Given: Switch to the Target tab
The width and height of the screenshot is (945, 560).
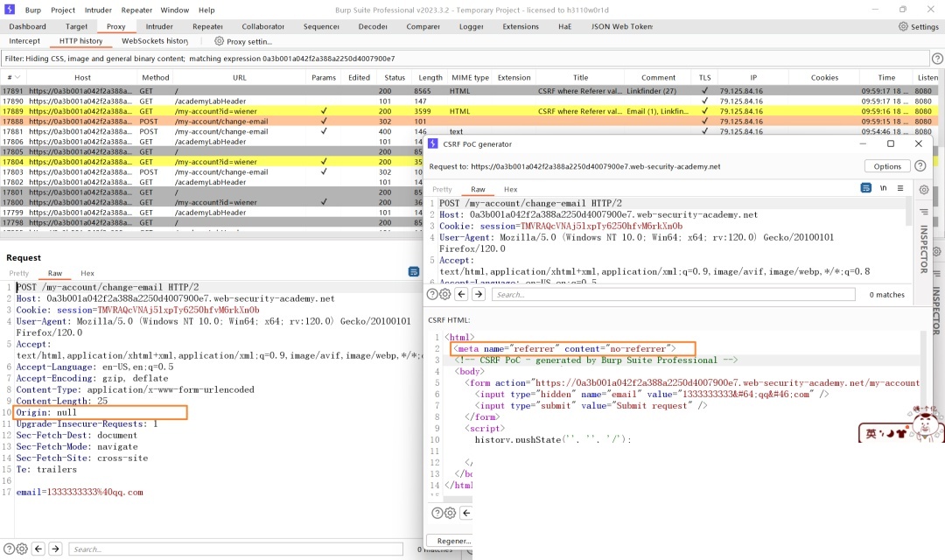Looking at the screenshot, I should coord(76,26).
